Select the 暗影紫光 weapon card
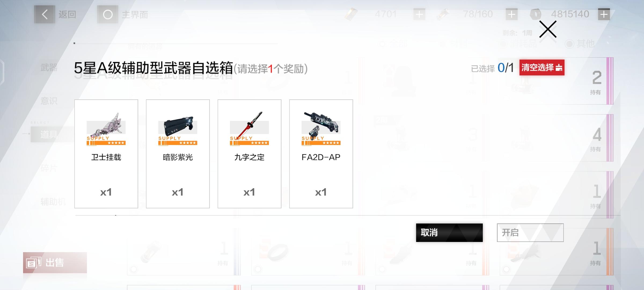Screen dimensions: 644x290 (x=178, y=154)
